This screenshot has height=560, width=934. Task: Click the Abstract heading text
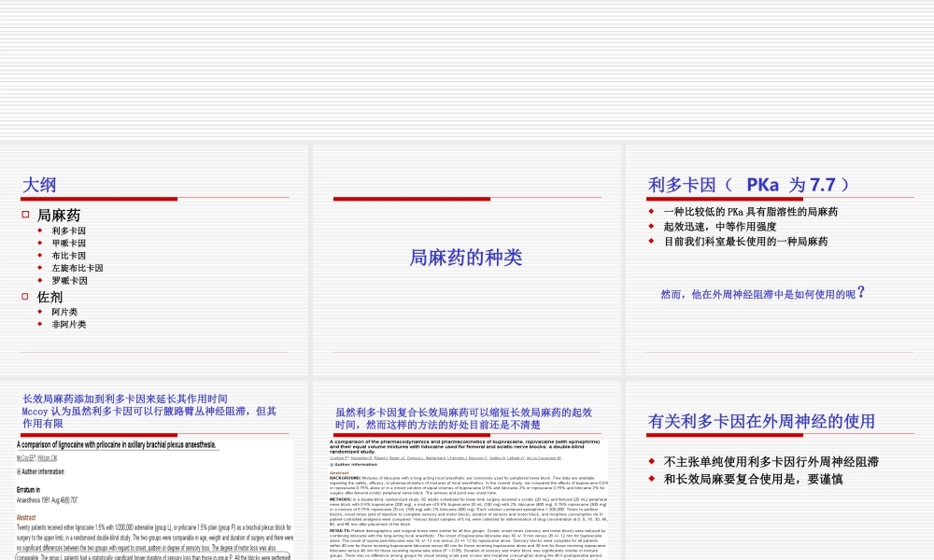point(27,515)
